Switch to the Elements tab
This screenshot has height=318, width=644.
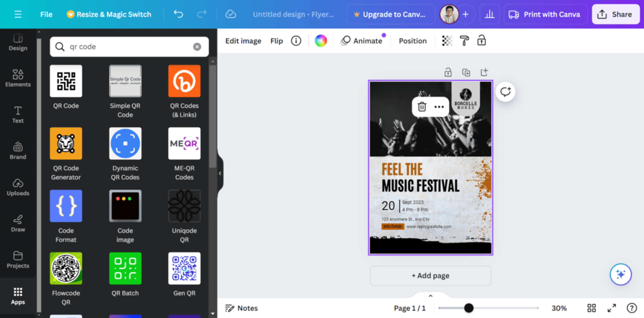point(18,78)
